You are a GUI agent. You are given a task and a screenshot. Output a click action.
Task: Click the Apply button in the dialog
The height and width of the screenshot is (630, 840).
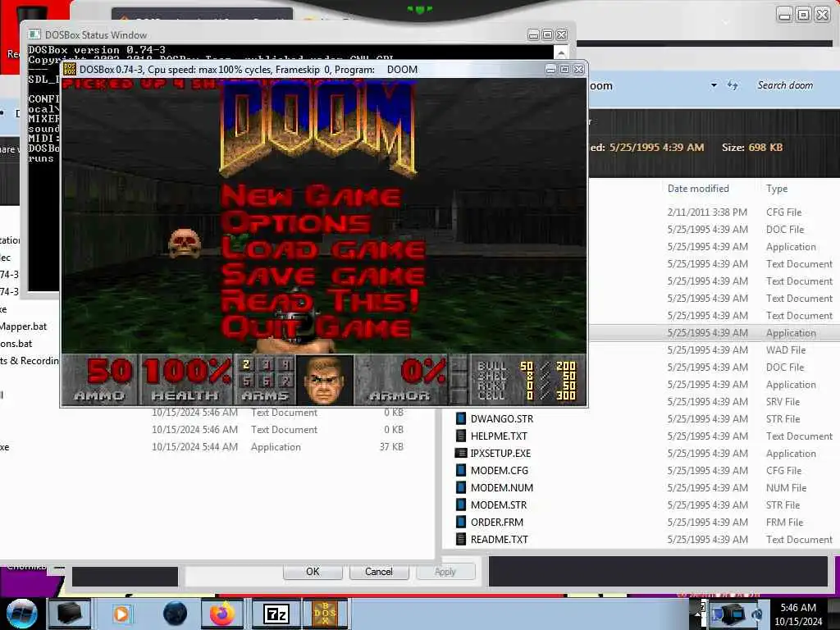tap(445, 572)
